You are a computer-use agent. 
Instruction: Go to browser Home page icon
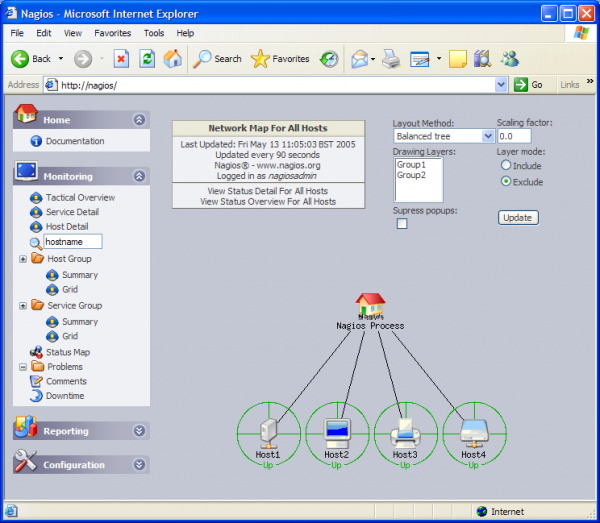tap(173, 59)
